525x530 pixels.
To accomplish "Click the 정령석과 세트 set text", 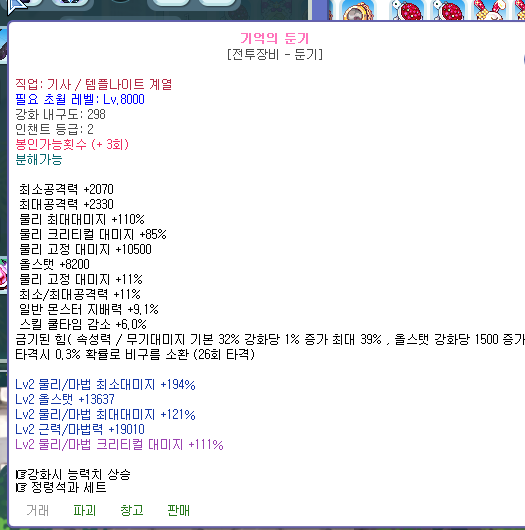I will (x=69, y=487).
